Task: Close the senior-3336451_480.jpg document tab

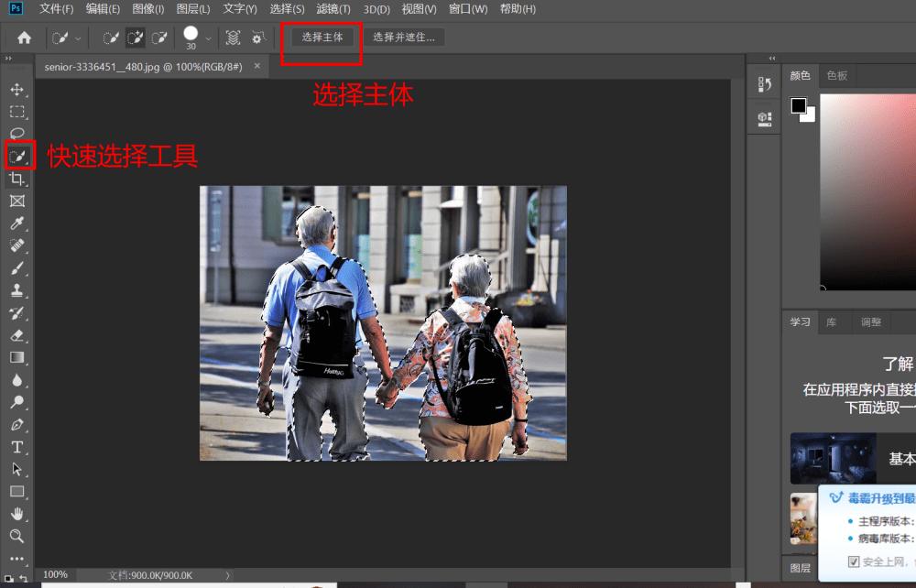Action: (257, 66)
